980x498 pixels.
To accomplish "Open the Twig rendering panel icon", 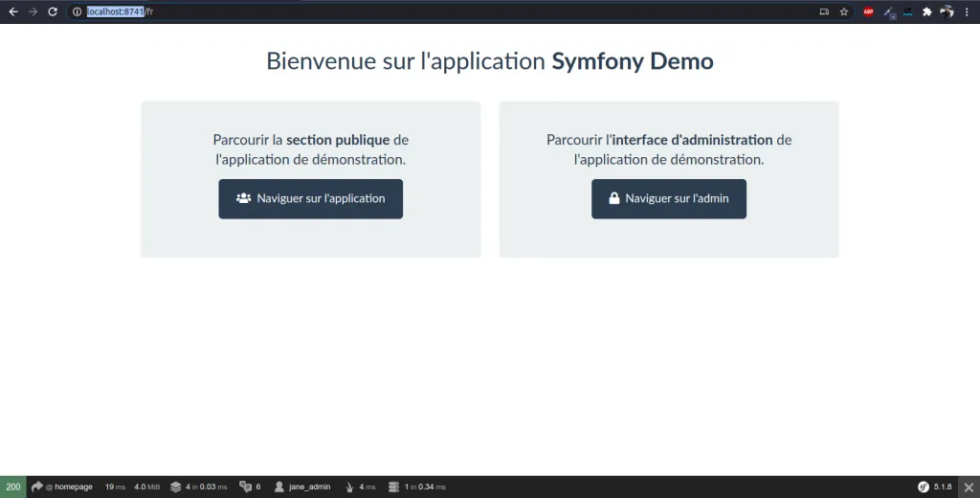I will (348, 487).
